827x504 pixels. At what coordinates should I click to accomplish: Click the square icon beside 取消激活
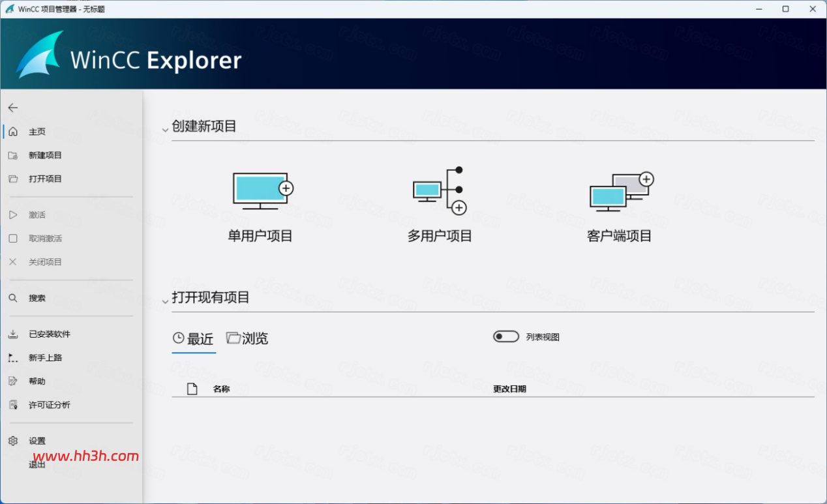click(13, 238)
